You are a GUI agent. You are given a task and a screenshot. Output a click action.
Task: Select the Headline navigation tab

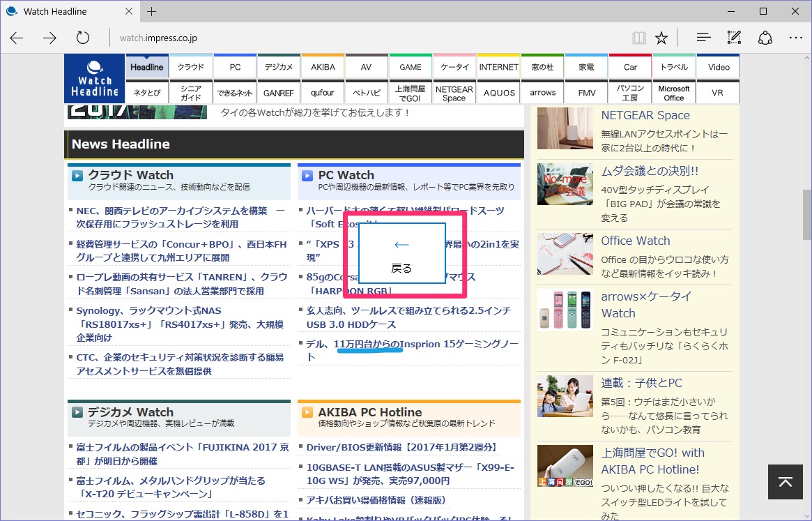click(x=147, y=66)
